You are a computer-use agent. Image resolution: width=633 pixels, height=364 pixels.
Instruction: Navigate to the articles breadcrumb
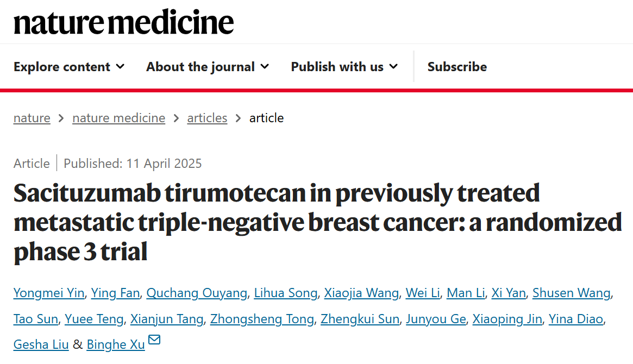207,118
